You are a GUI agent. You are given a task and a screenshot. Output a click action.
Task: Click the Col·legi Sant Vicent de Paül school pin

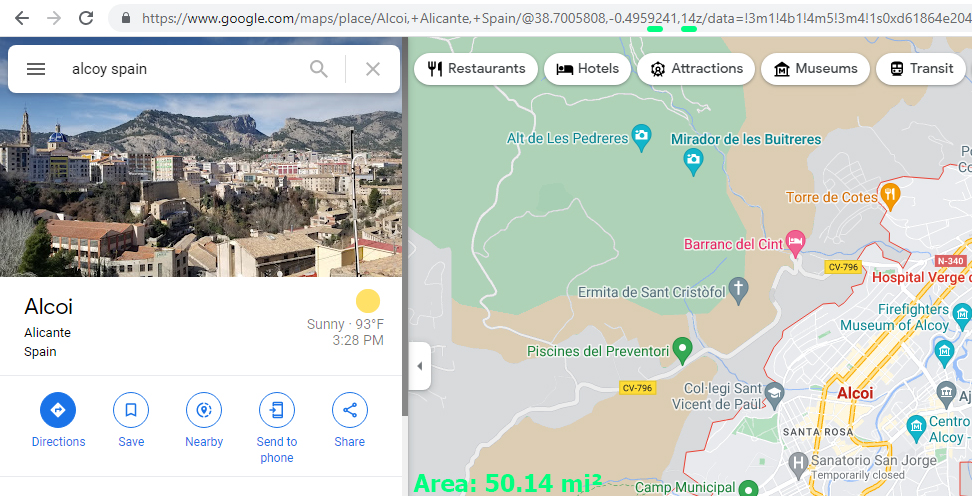774,394
